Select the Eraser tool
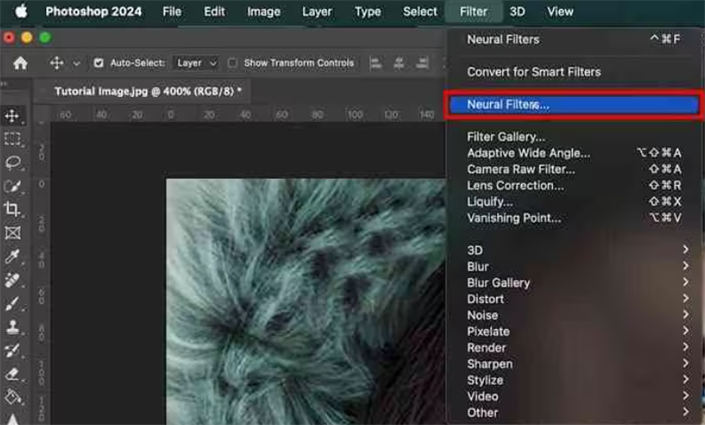The image size is (705, 425). (12, 374)
